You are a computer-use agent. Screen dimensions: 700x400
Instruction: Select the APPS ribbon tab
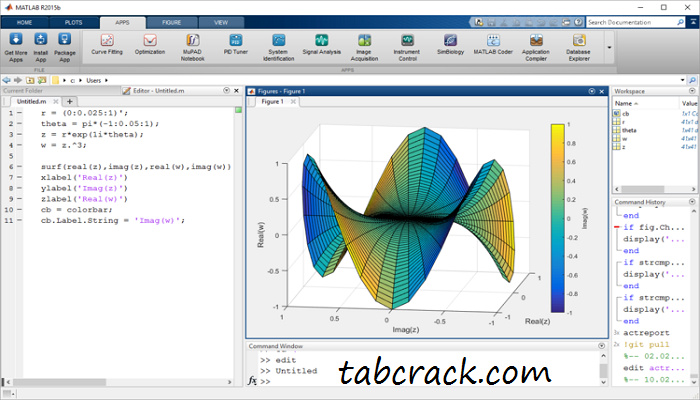[x=122, y=22]
